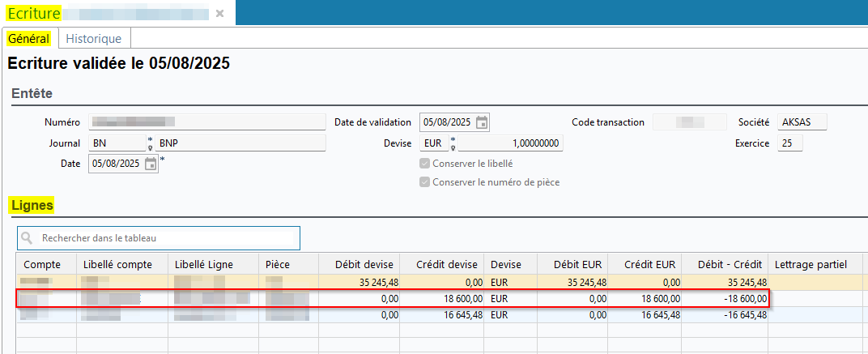Select the Général tab
Image resolution: width=868 pixels, height=354 pixels.
pyautogui.click(x=29, y=38)
